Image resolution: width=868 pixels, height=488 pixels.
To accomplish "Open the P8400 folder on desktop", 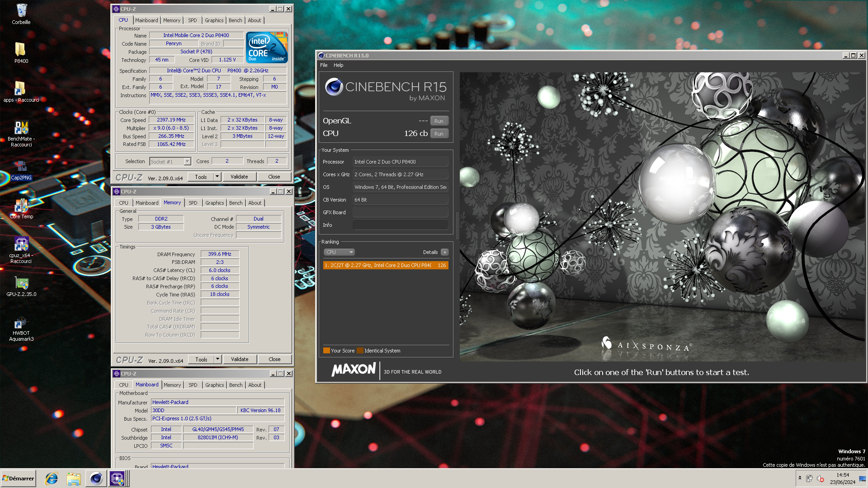I will pyautogui.click(x=21, y=53).
